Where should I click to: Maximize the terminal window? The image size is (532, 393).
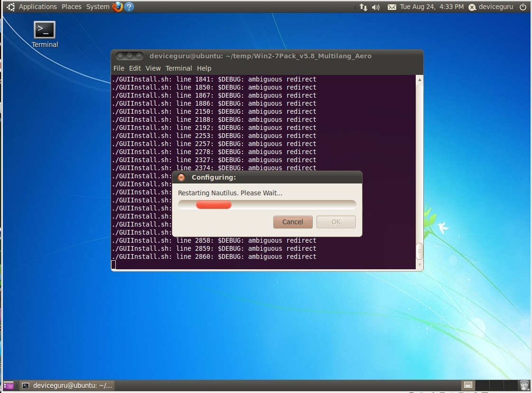pyautogui.click(x=139, y=56)
